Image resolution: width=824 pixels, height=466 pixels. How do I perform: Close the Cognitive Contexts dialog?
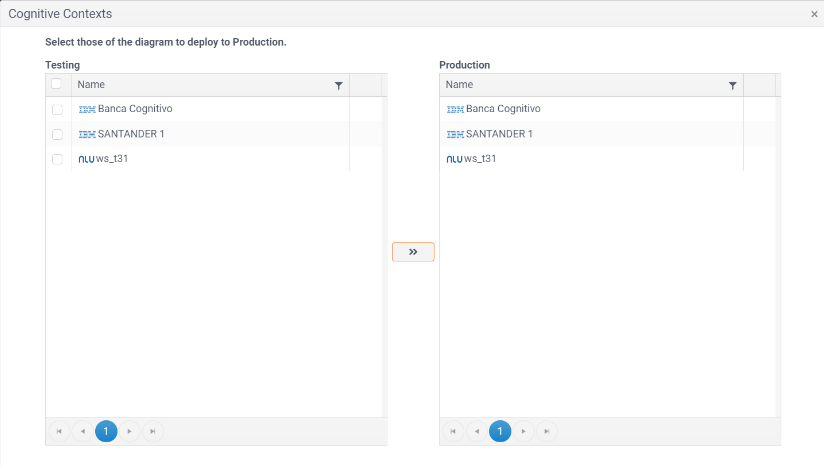click(814, 14)
